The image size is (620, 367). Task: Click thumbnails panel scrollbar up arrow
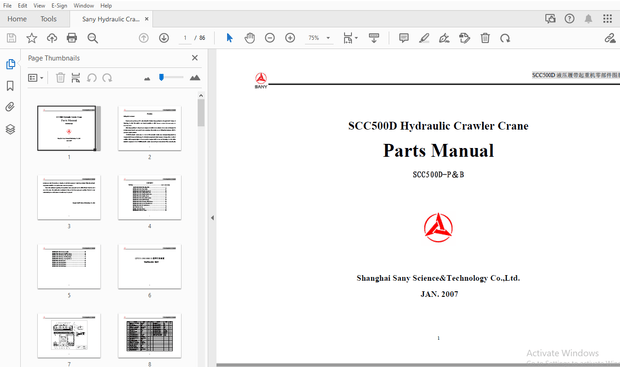coord(201,95)
